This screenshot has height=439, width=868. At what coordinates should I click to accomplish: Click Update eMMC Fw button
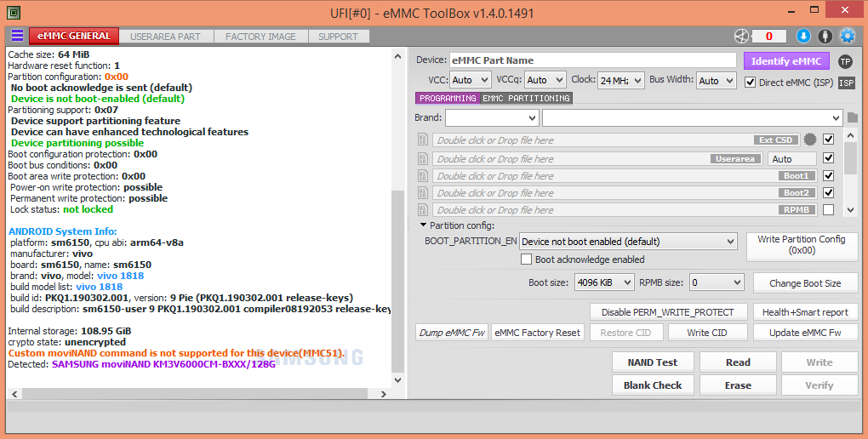(805, 332)
